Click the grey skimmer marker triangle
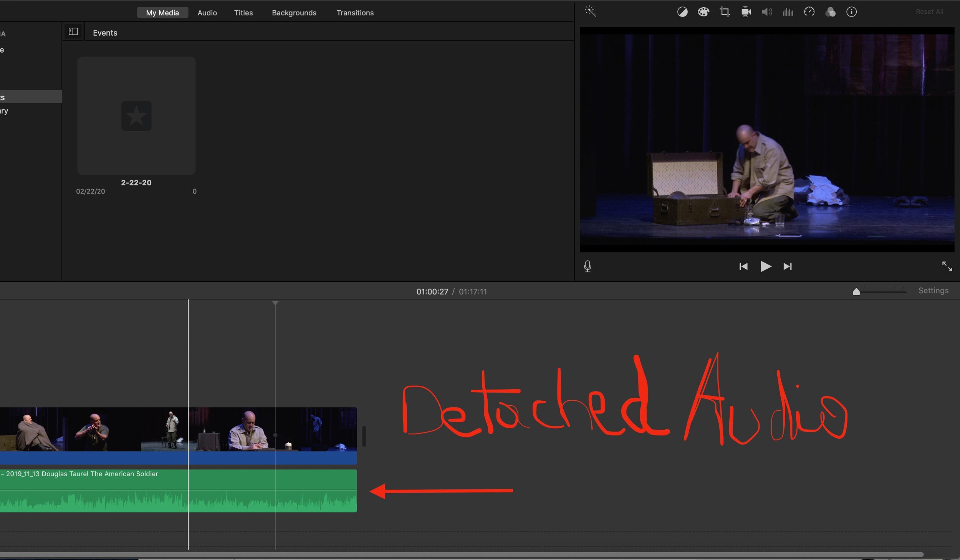Viewport: 960px width, 560px height. click(x=275, y=303)
